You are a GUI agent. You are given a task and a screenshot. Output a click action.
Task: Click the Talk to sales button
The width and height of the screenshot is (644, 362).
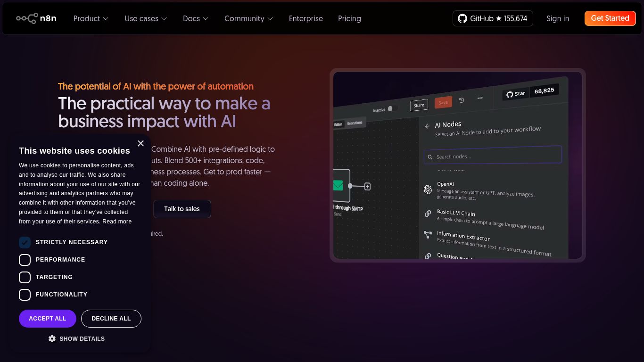point(182,209)
